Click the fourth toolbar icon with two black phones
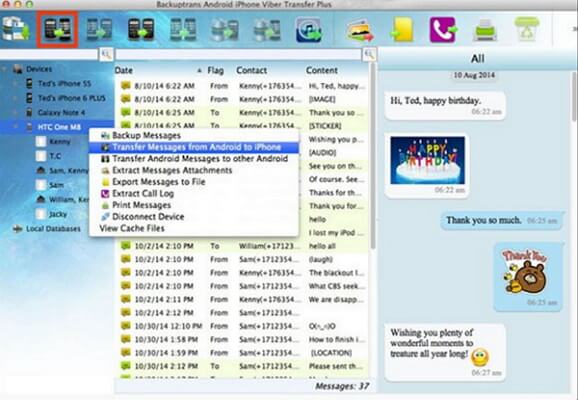The image size is (578, 400). tap(141, 29)
